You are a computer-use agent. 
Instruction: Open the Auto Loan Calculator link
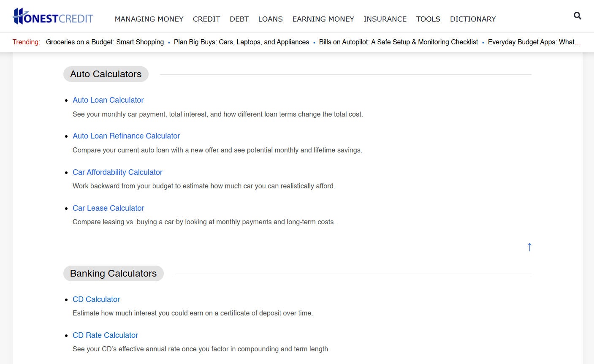(108, 100)
